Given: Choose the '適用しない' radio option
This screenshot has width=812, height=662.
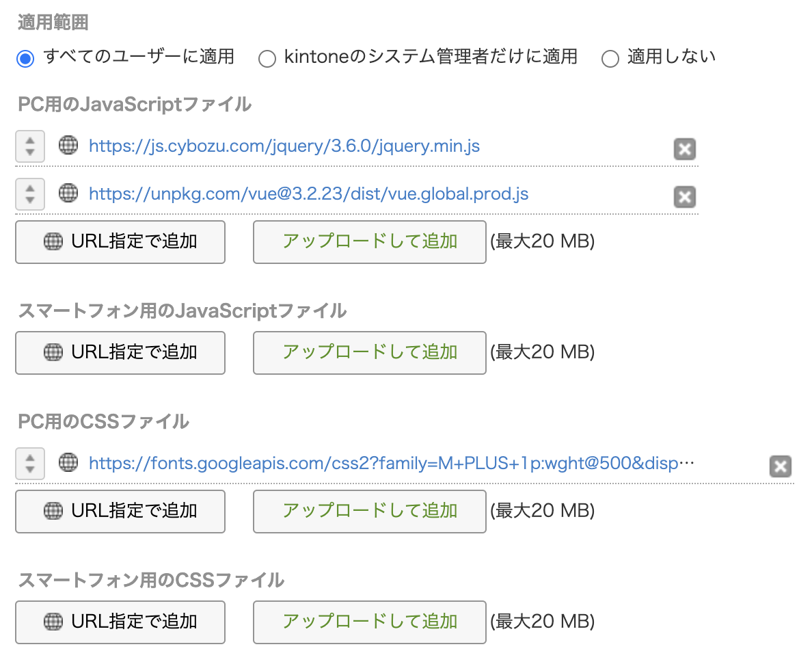Looking at the screenshot, I should 610,58.
